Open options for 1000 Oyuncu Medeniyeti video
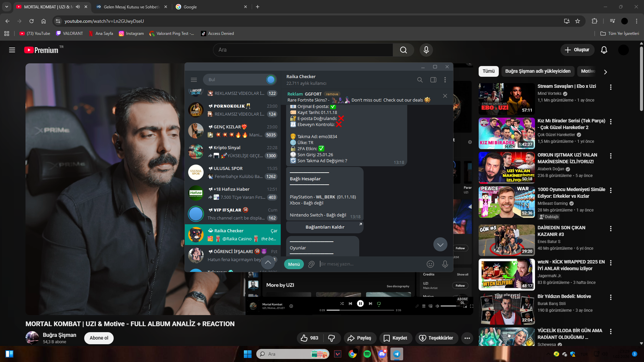The image size is (644, 362). point(611,190)
